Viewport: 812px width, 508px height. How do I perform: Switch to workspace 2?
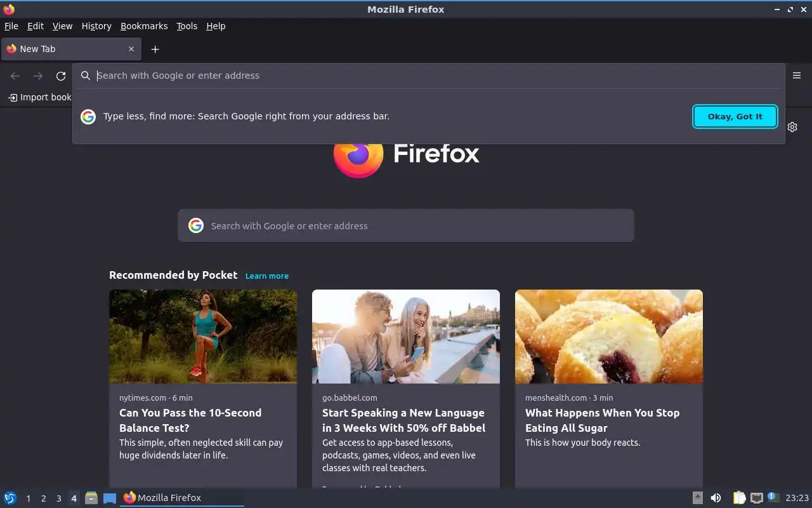(x=43, y=498)
